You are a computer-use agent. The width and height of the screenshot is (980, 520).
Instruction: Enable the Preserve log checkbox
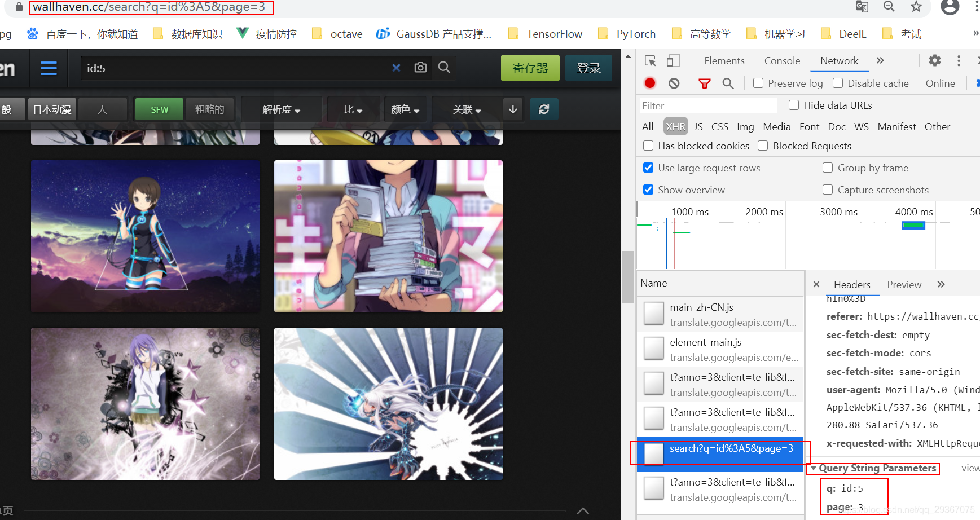758,83
